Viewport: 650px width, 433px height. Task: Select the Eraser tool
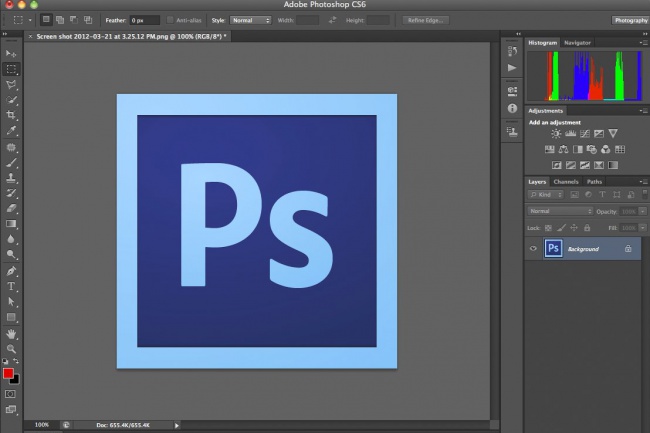click(x=11, y=208)
